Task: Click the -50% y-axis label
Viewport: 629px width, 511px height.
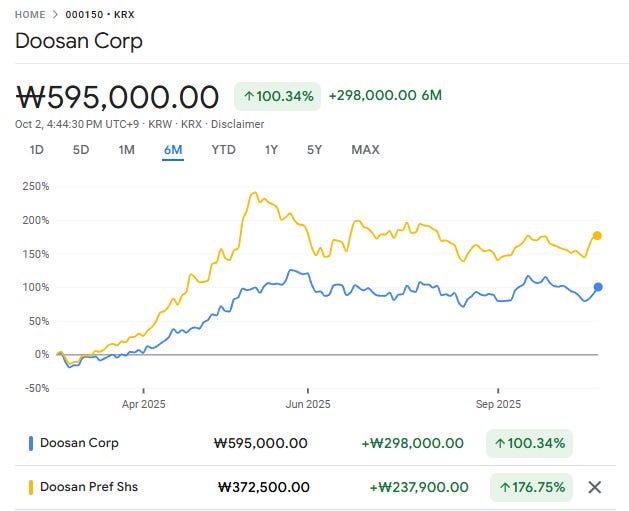Action: tap(37, 388)
